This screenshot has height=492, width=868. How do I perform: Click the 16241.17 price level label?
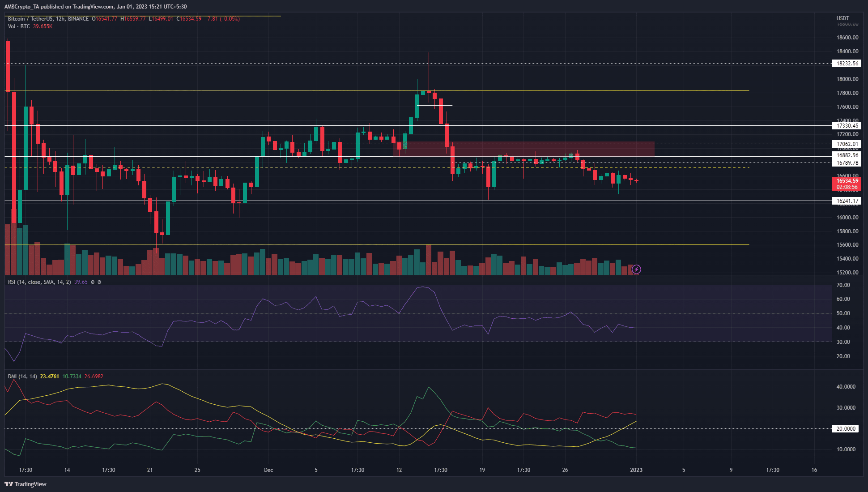(x=847, y=201)
